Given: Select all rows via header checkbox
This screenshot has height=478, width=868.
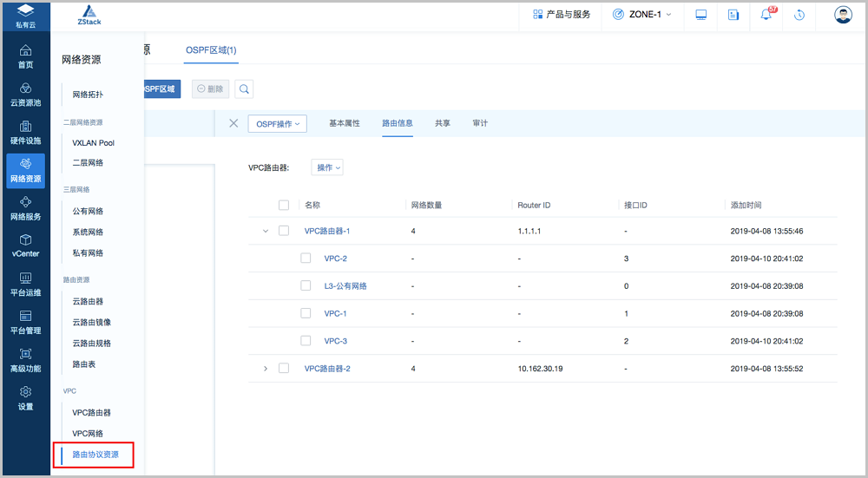Looking at the screenshot, I should coord(284,206).
